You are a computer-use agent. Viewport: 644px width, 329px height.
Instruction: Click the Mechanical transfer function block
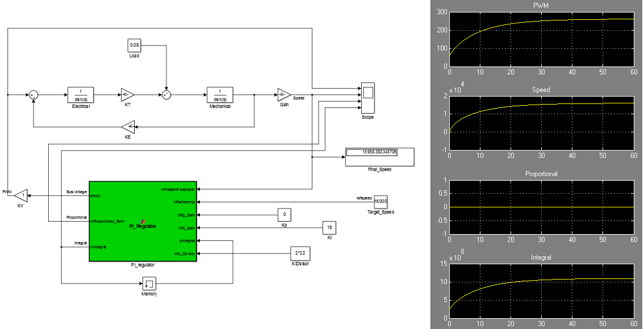[220, 94]
